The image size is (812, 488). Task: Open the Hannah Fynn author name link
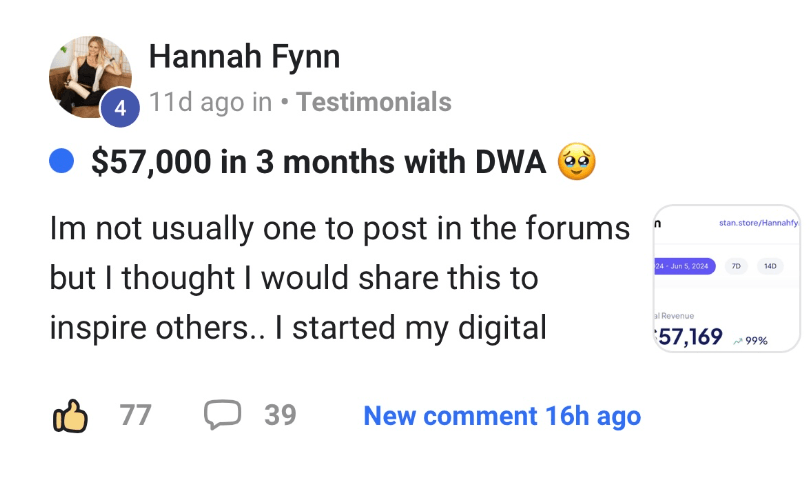[244, 57]
